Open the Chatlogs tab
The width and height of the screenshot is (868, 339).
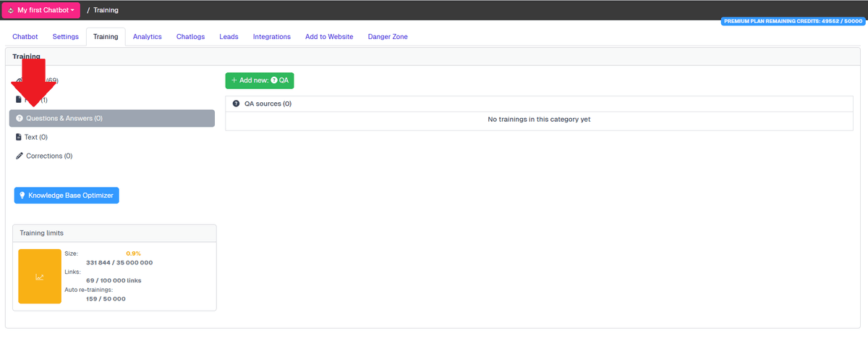click(x=191, y=37)
